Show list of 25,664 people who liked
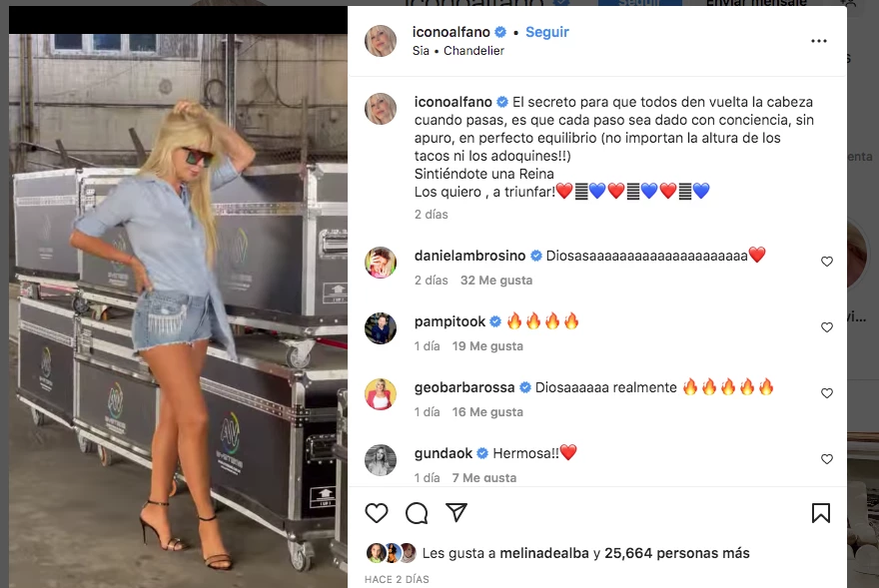The height and width of the screenshot is (588, 879). coord(676,553)
